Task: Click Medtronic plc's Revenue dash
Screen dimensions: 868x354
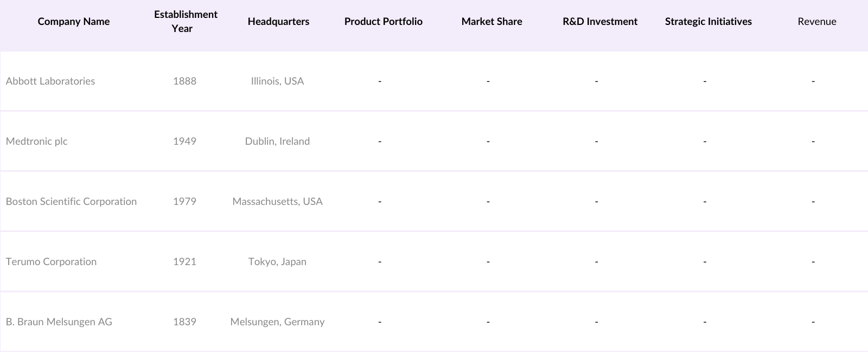Action: pyautogui.click(x=813, y=141)
